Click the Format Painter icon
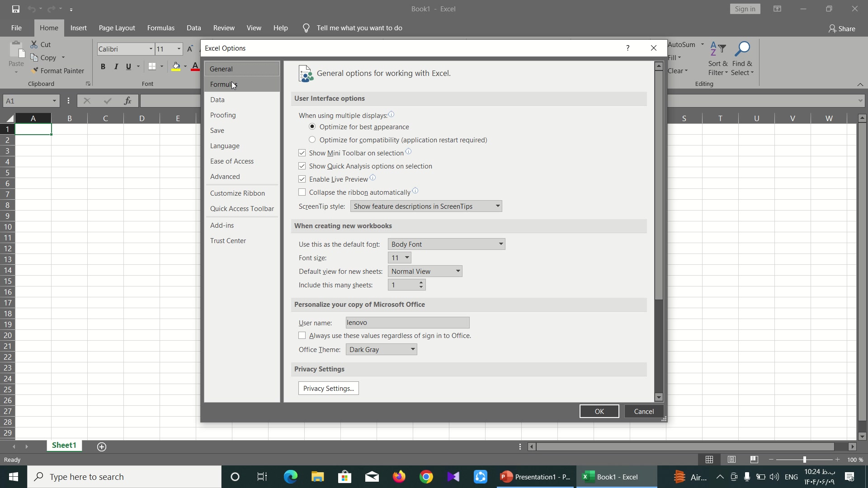Image resolution: width=868 pixels, height=488 pixels. (x=35, y=71)
